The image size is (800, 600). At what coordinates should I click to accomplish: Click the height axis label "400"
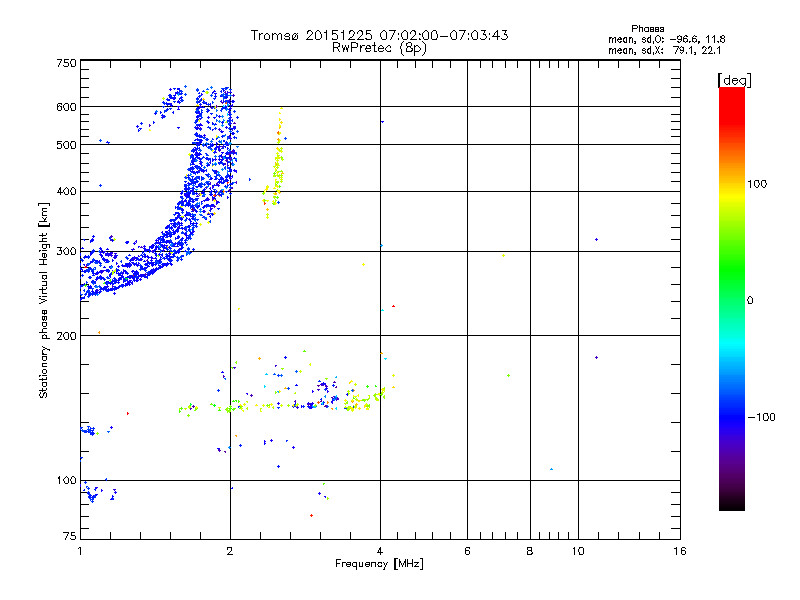(x=66, y=192)
